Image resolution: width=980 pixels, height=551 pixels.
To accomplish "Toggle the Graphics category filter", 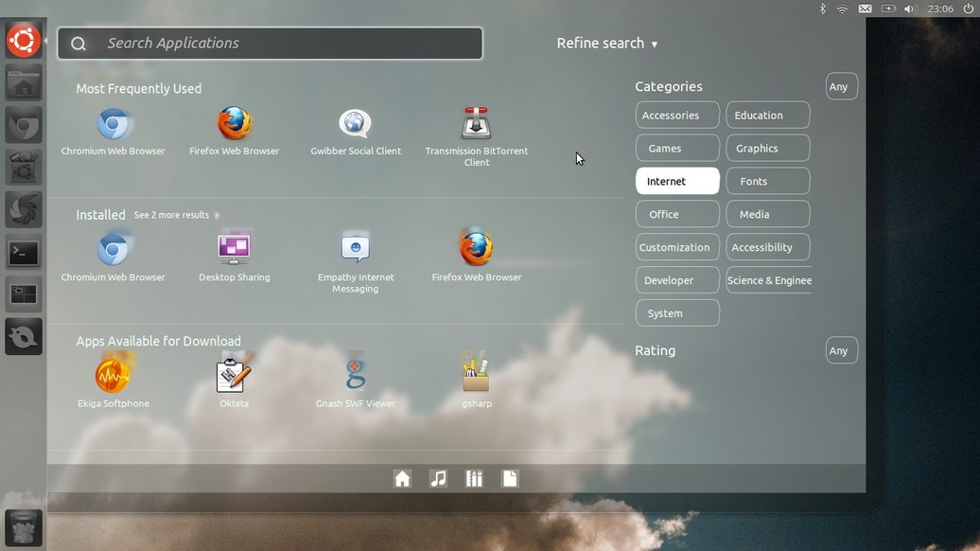I will coord(768,149).
